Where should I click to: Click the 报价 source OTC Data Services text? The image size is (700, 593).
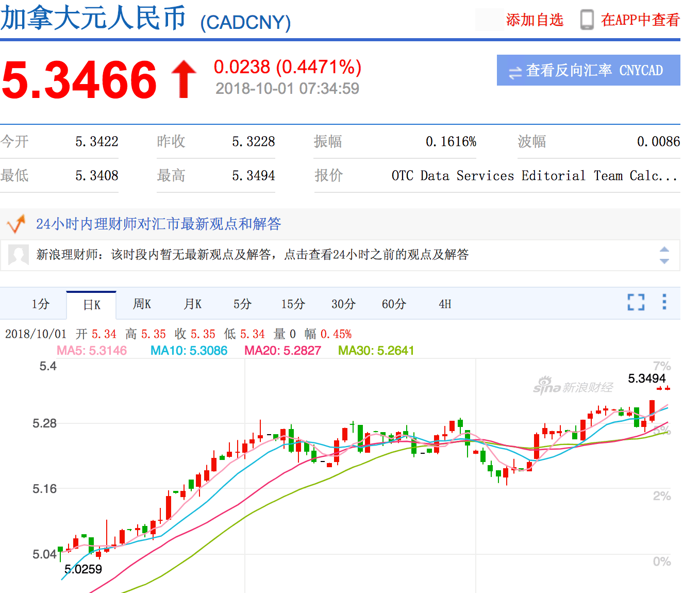coord(535,176)
